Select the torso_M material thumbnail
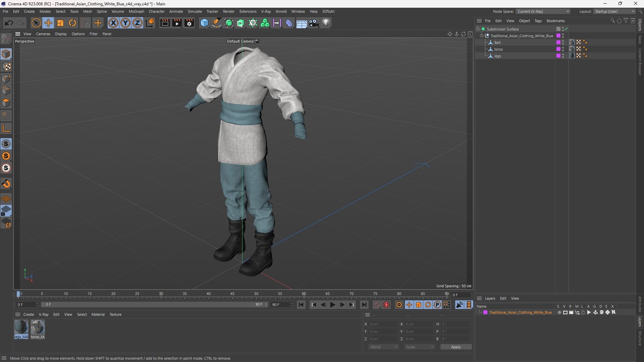The height and width of the screenshot is (362, 644). pos(38,327)
